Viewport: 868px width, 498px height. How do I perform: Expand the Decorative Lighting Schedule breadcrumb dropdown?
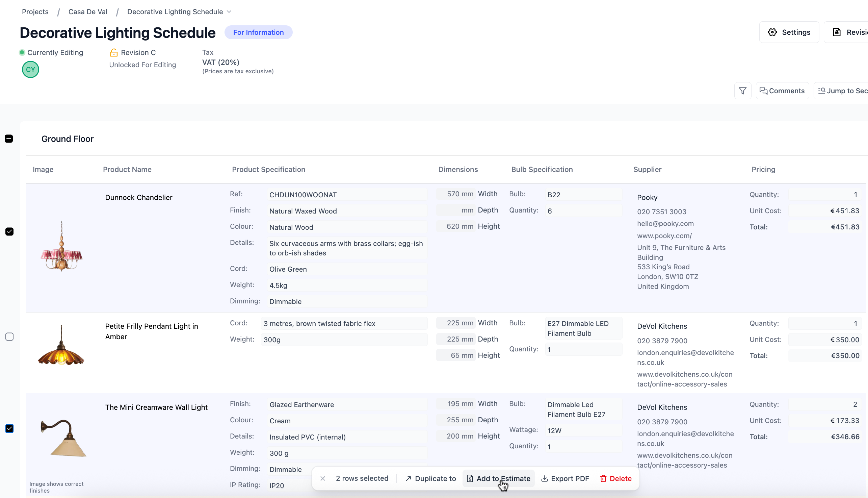[229, 11]
